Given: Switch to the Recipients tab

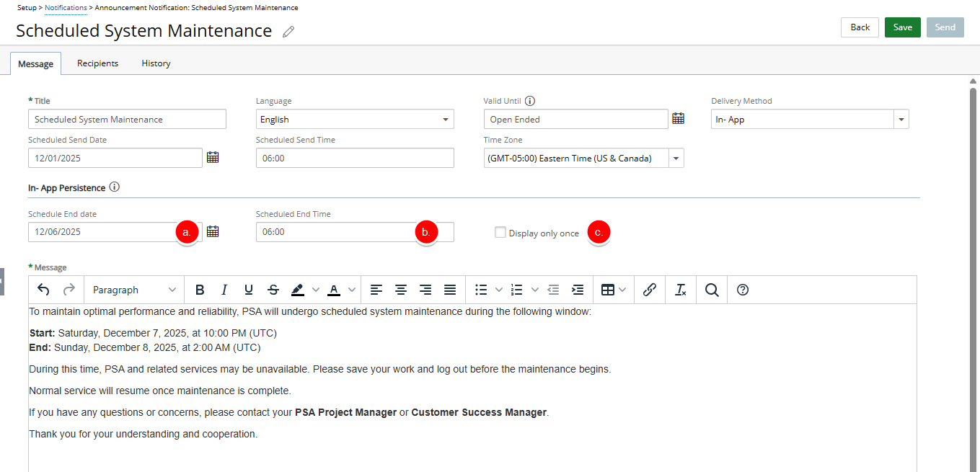Looking at the screenshot, I should tap(97, 63).
